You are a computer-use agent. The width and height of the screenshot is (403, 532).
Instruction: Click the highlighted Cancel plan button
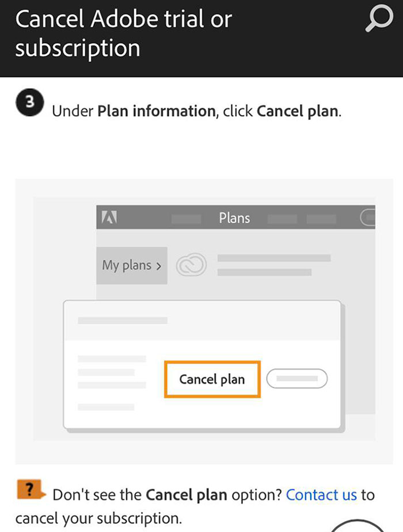pos(212,379)
